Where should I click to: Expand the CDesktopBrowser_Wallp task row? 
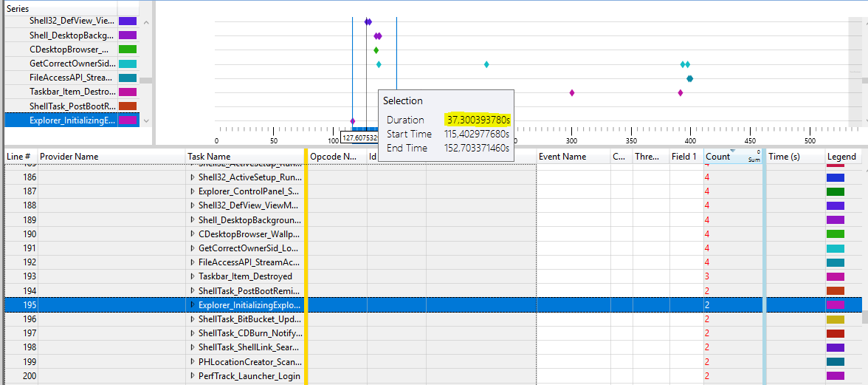coord(193,234)
